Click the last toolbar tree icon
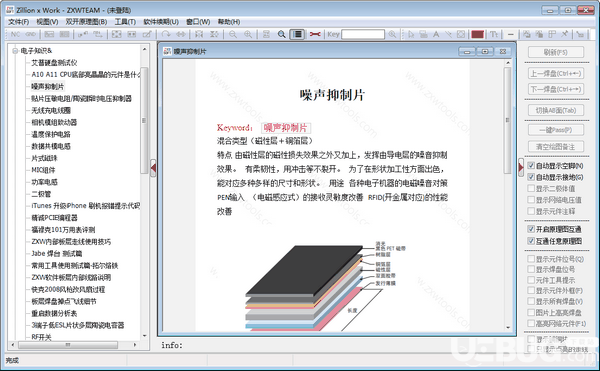This screenshot has width=600, height=371. [x=580, y=34]
